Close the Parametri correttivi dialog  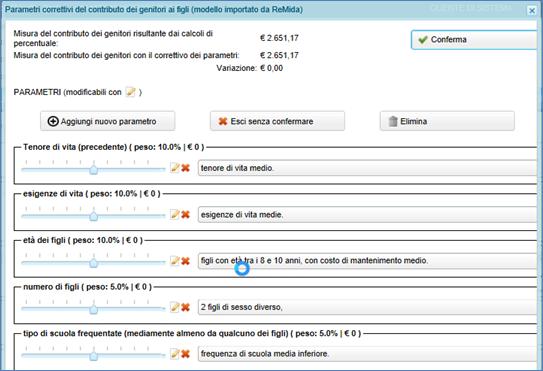pos(532,11)
